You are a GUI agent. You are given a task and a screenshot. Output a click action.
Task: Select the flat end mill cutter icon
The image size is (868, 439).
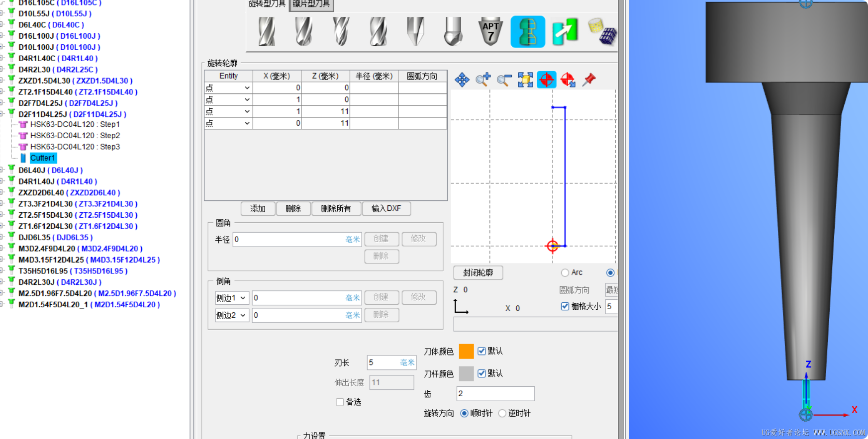[267, 32]
